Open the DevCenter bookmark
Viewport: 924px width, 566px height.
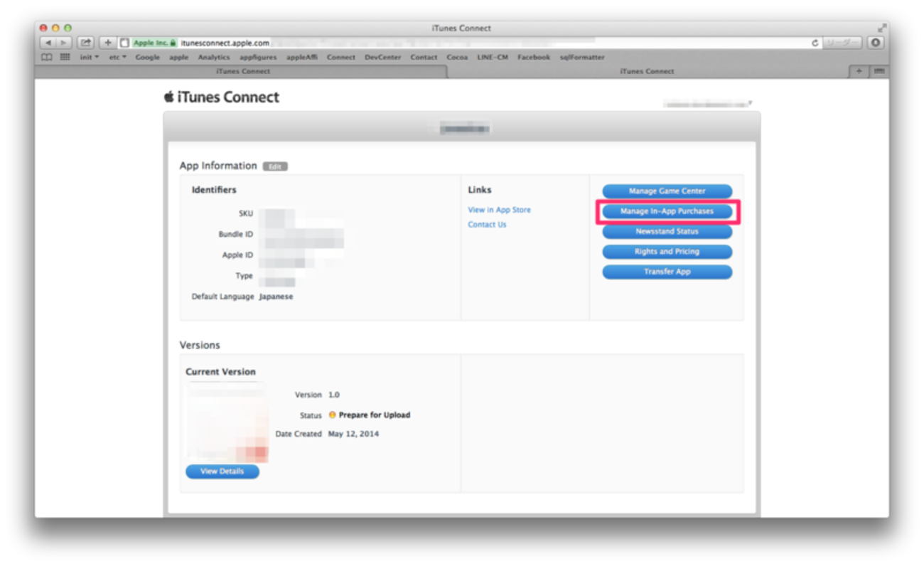tap(383, 57)
